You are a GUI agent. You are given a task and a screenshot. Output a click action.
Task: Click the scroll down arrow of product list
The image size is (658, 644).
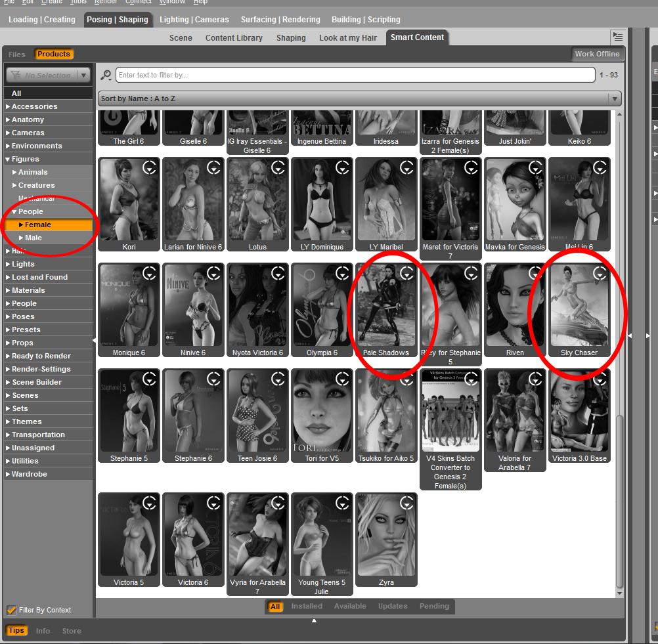coord(619,593)
